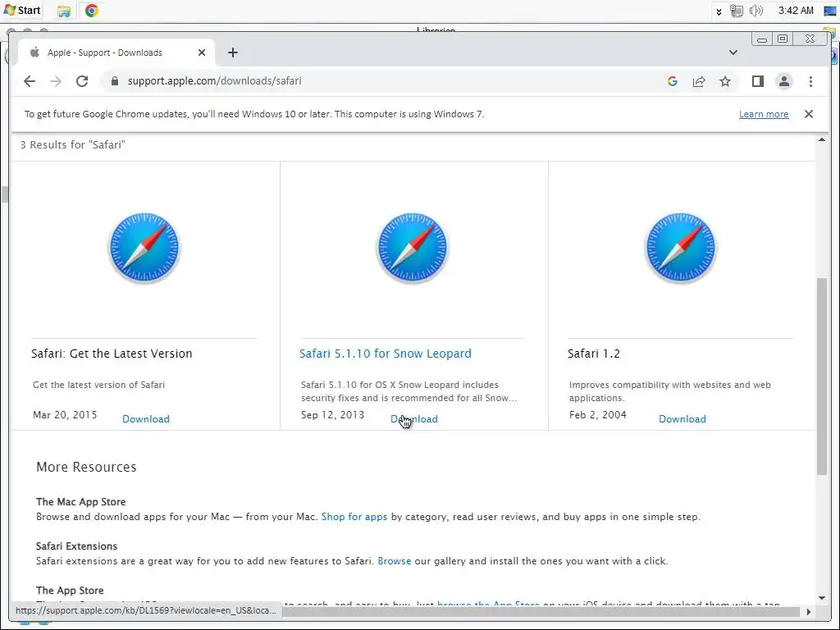The width and height of the screenshot is (840, 630).
Task: Click the Safari Latest Version compass icon
Action: pos(144,248)
